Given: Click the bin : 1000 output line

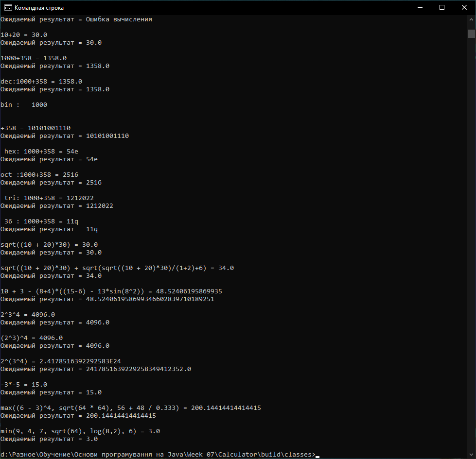Looking at the screenshot, I should [24, 104].
